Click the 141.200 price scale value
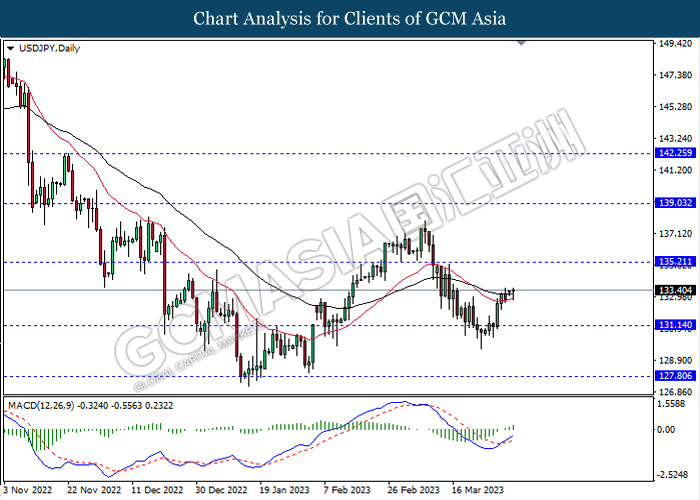 pyautogui.click(x=676, y=171)
